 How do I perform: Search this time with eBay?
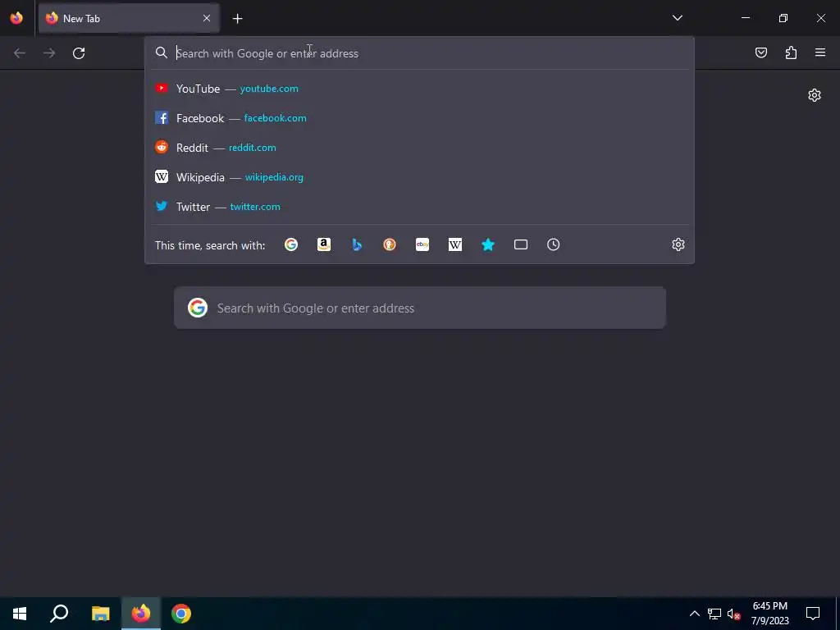tap(422, 244)
